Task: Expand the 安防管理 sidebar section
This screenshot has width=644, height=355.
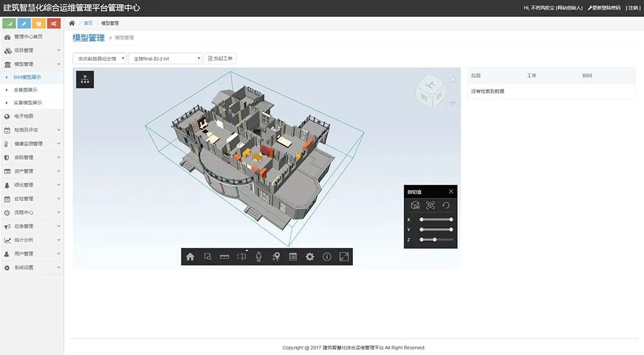Action: click(32, 157)
